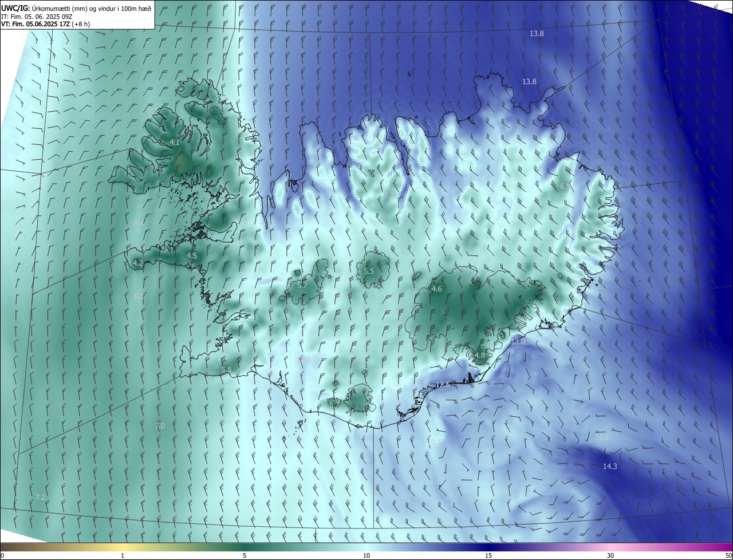Click the 5 tick on the color scale
Screen dimensions: 733x560
coord(245,555)
